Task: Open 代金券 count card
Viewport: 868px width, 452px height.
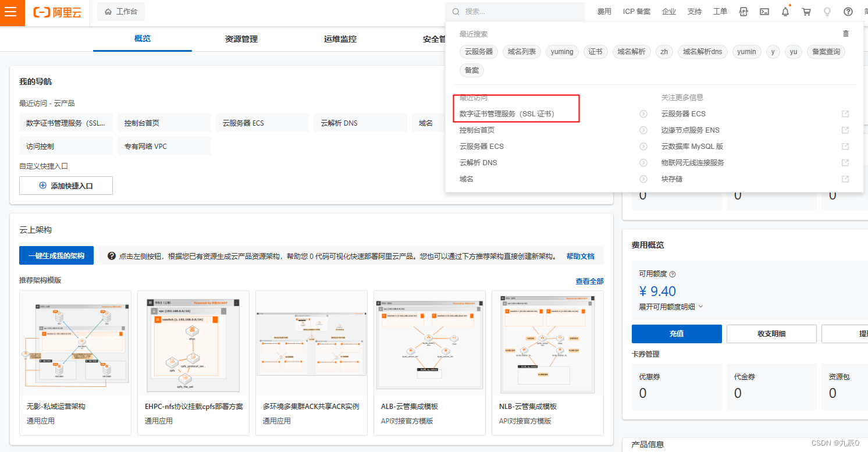Action: 771,386
